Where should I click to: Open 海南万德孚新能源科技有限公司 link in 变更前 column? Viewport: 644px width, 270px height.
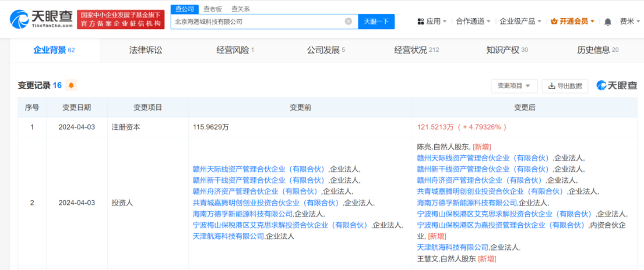tap(242, 214)
